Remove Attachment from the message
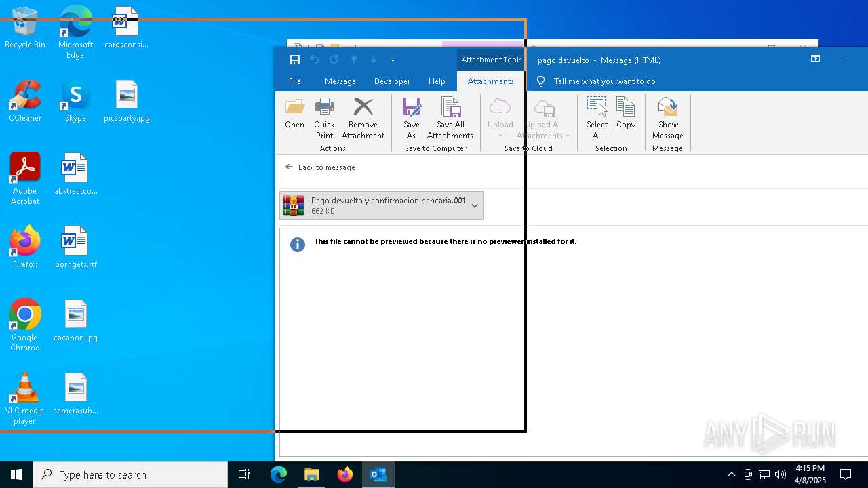 [363, 119]
